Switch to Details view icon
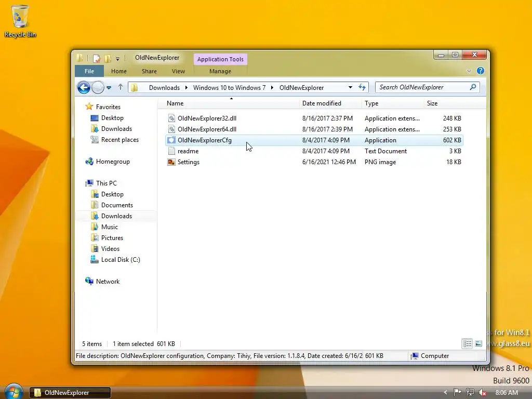The width and height of the screenshot is (532, 399). point(467,344)
